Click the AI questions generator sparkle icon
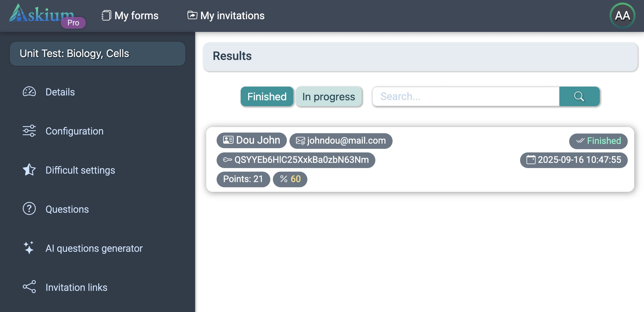 29,248
